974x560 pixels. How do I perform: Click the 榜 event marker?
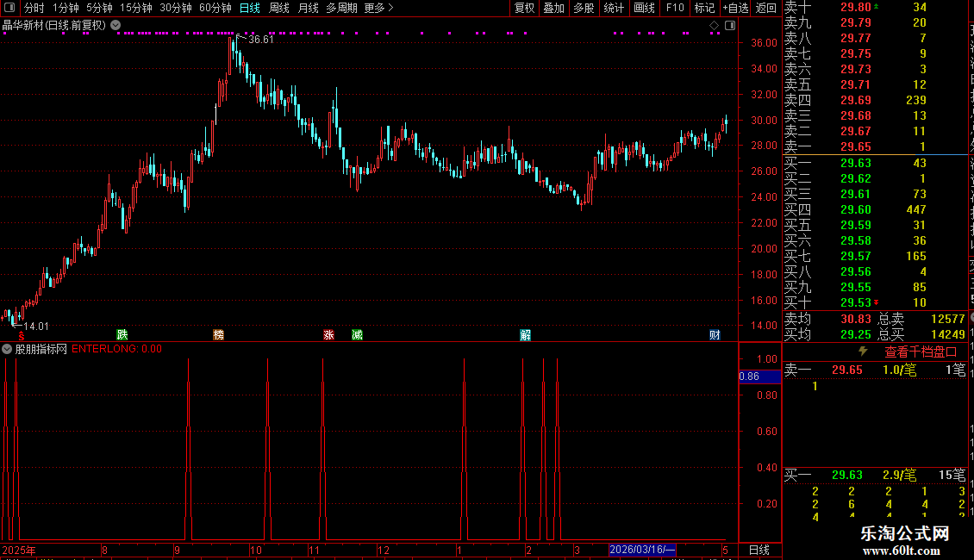pyautogui.click(x=219, y=334)
